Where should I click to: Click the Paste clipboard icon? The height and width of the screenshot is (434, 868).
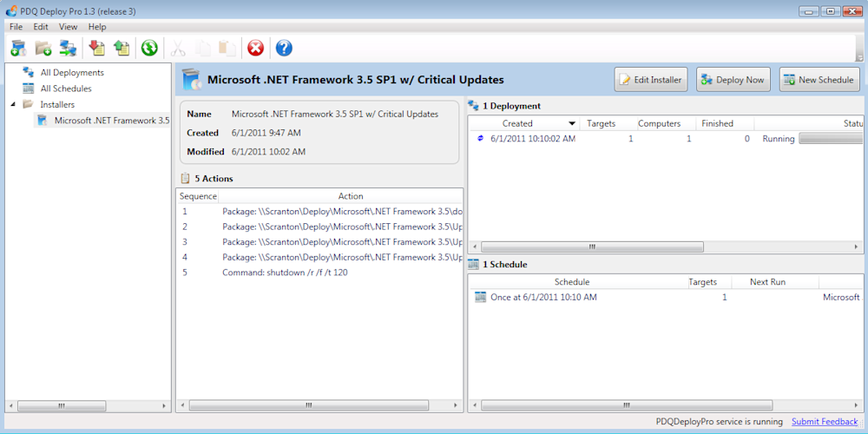[x=227, y=48]
